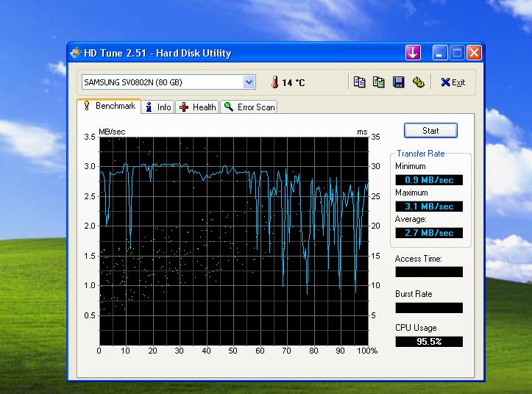The image size is (532, 394).
Task: Click the pink down-arrow title bar button
Action: click(x=413, y=53)
